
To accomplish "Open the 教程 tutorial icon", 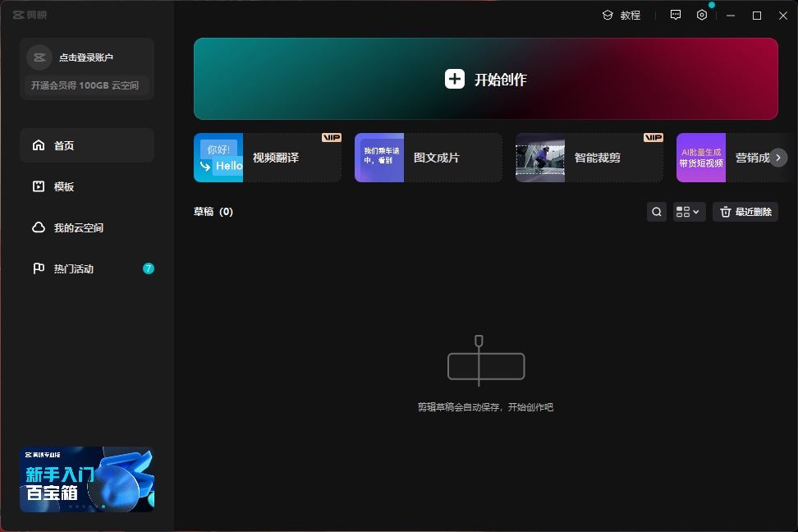I will click(x=608, y=15).
